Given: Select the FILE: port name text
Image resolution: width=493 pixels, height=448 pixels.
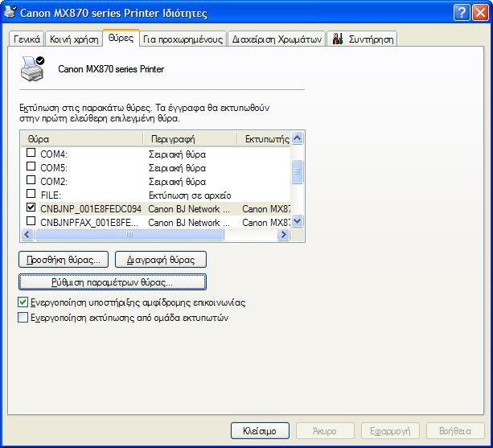Looking at the screenshot, I should tap(51, 195).
